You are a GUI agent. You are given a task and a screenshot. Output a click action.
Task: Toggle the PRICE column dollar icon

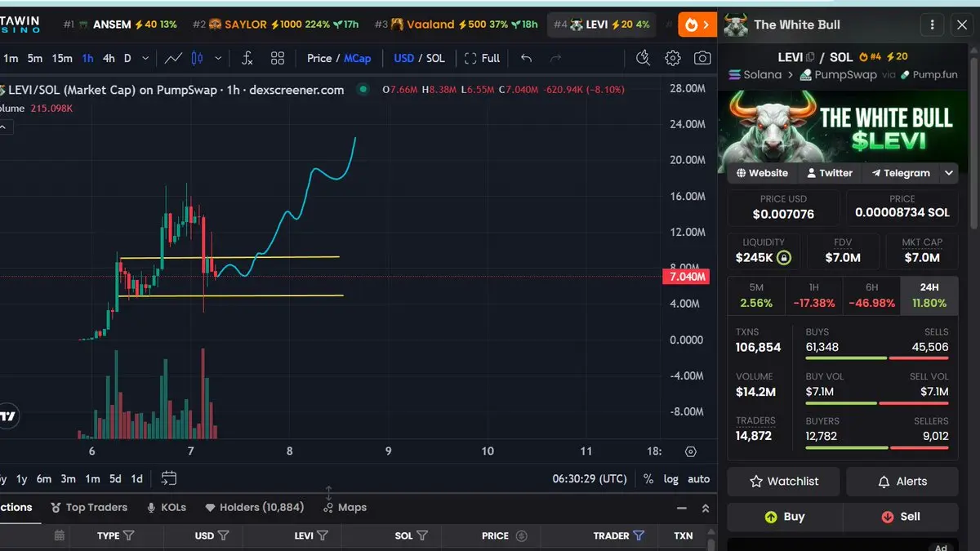[x=522, y=535]
